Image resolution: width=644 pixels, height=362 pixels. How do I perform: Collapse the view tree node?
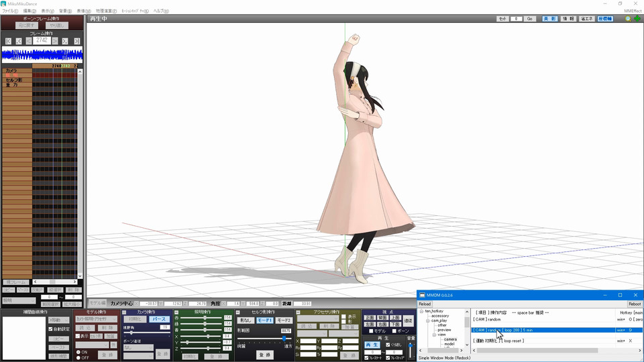tap(434, 335)
